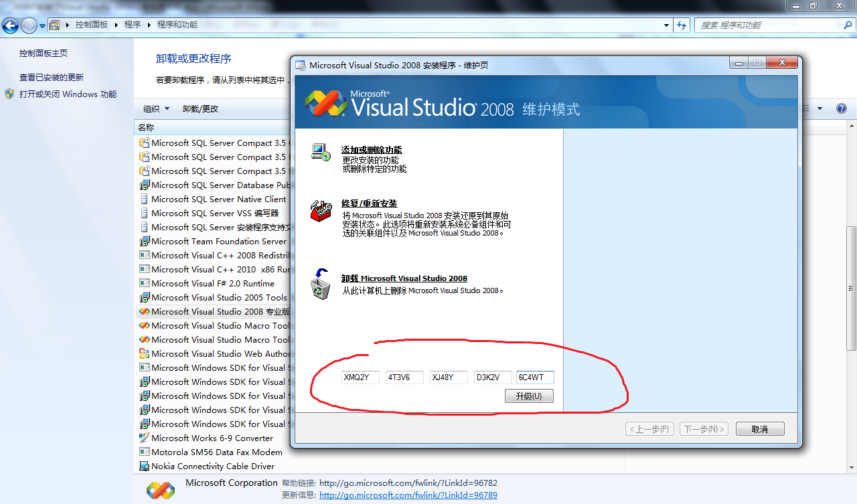Click 控制面板 in the breadcrumb
This screenshot has width=857, height=504.
[92, 25]
